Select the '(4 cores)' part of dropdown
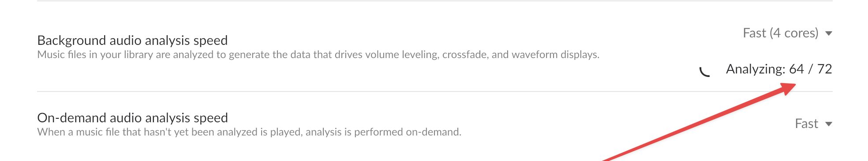Screen dimensions: 868x161 click(794, 33)
